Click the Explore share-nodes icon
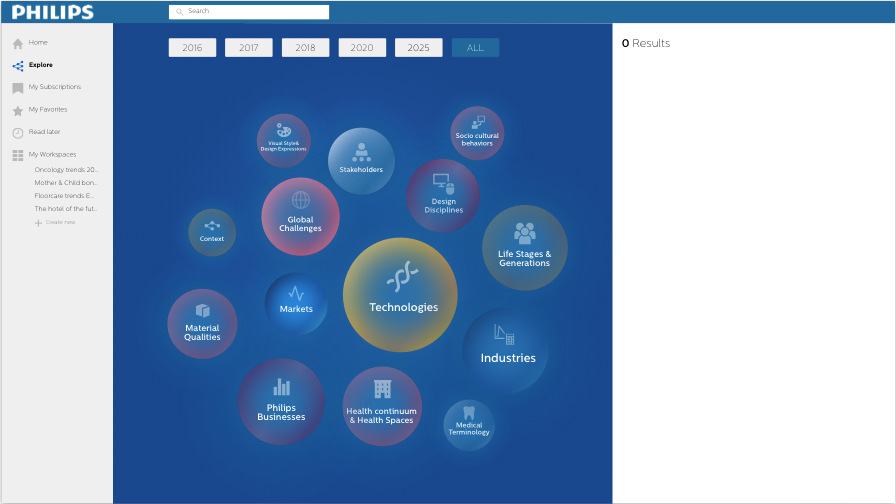Screen dimensions: 896x504 pyautogui.click(x=18, y=66)
